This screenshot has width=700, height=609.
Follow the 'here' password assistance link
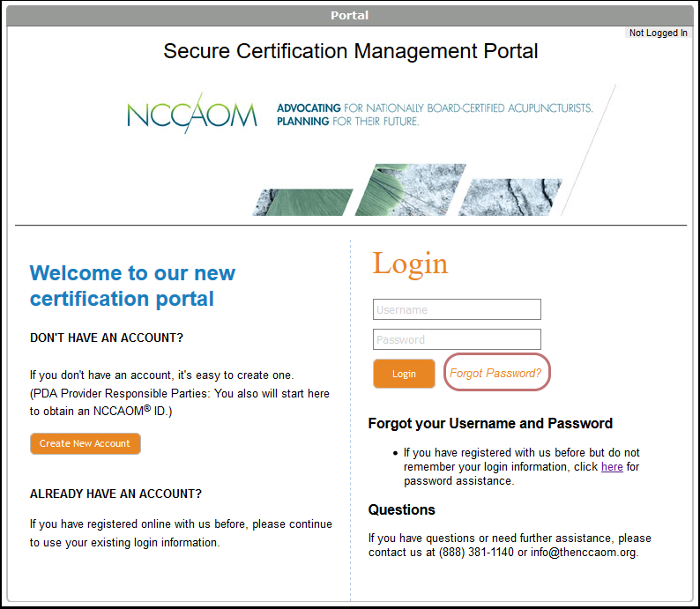click(612, 466)
